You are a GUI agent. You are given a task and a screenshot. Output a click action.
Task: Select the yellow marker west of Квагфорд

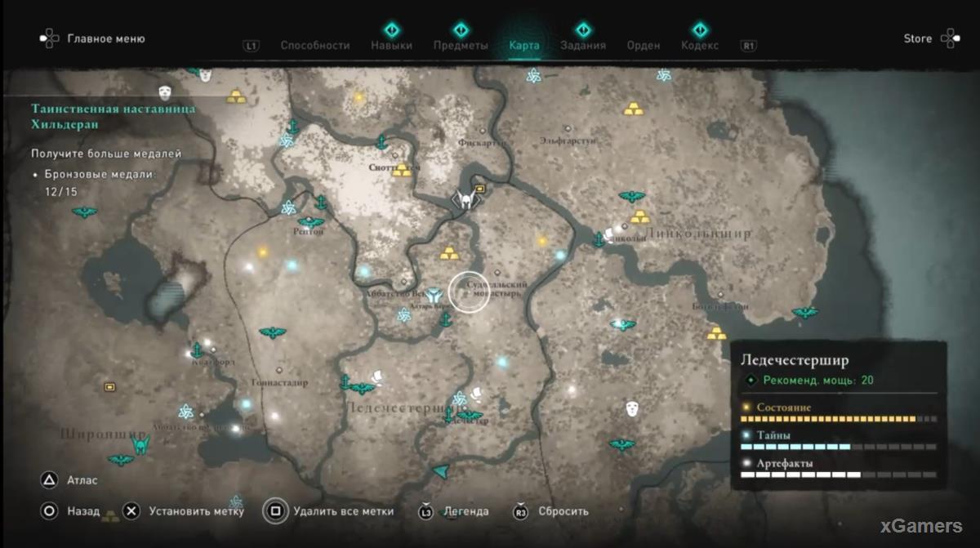[109, 385]
